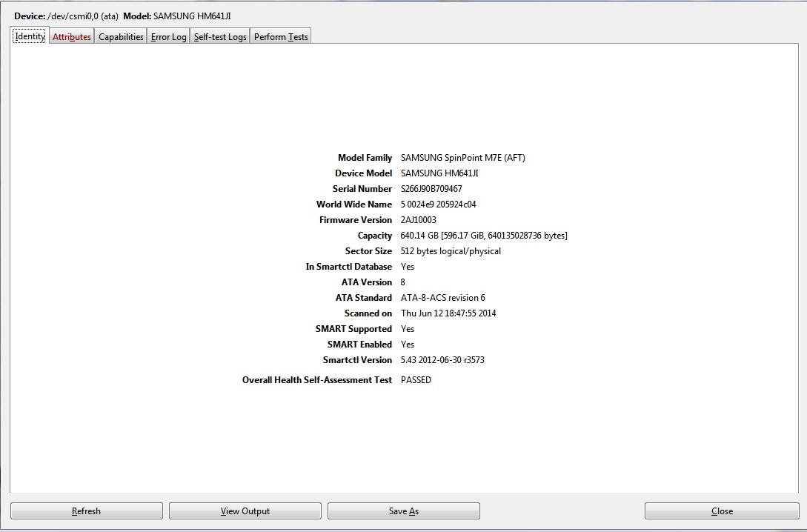Image resolution: width=807 pixels, height=532 pixels.
Task: Select Smartctl version 5.43 2012-06-30 r3573
Action: click(442, 360)
